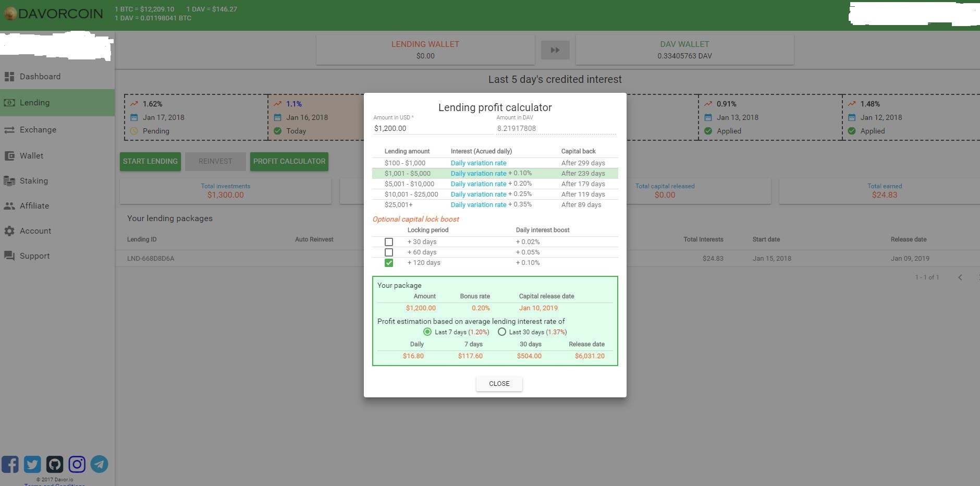The width and height of the screenshot is (980, 486).
Task: Open the Affiliate menu item
Action: point(57,206)
